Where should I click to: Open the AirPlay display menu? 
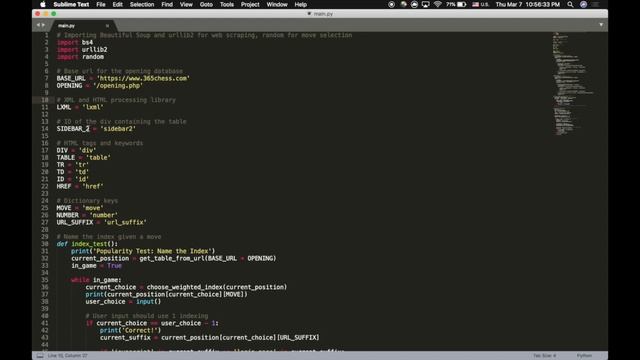tap(425, 4)
